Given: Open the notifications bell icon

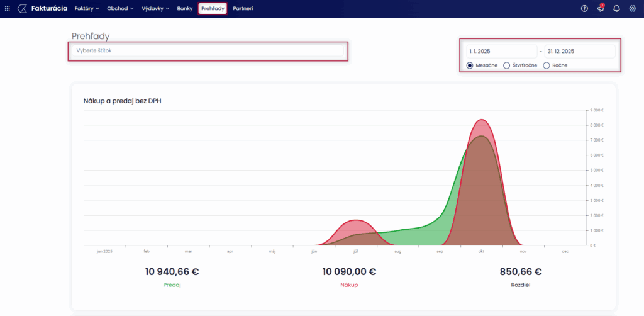Looking at the screenshot, I should pos(616,9).
